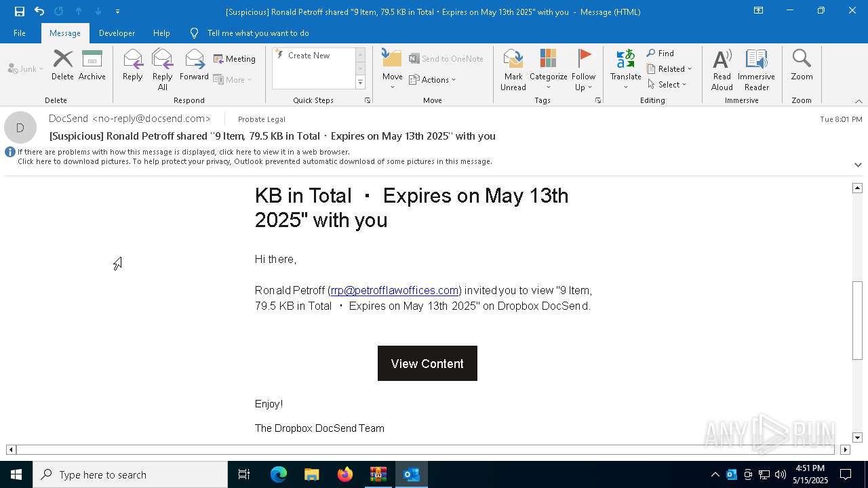Open the Categorize color menu
The width and height of the screenshot is (868, 488).
tap(549, 69)
